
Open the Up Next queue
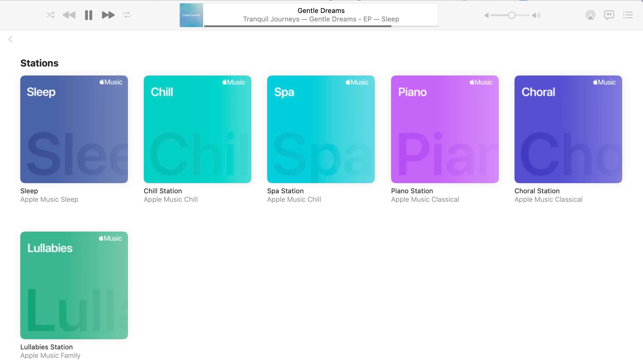[x=628, y=15]
